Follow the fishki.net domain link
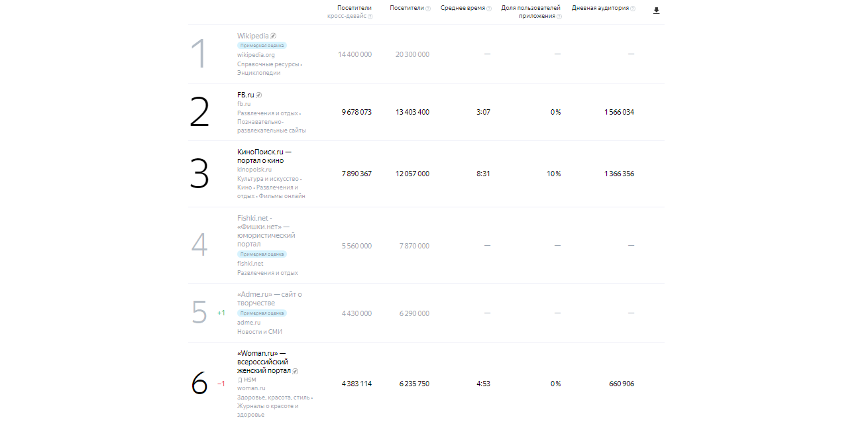The height and width of the screenshot is (422, 868). click(250, 264)
